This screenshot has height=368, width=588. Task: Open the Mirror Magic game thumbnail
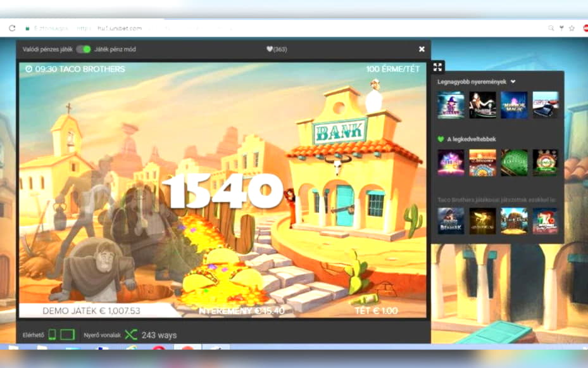pyautogui.click(x=514, y=105)
